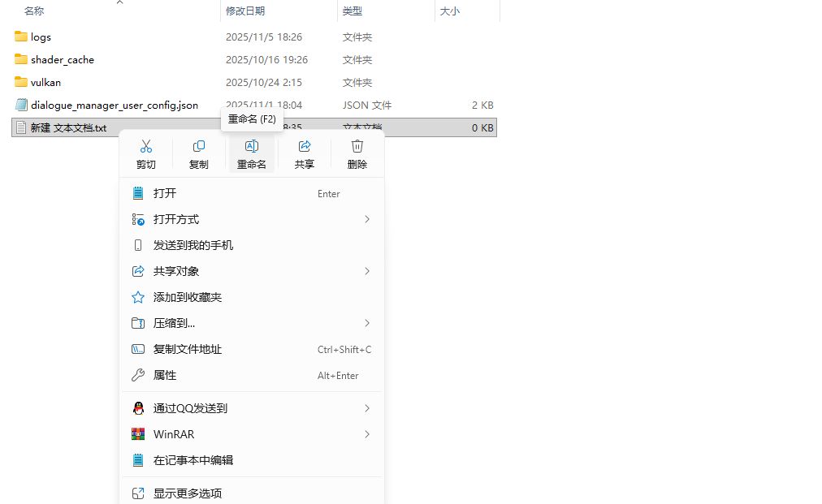This screenshot has width=822, height=504.
Task: Sort by the 大小 column header
Action: 450,11
